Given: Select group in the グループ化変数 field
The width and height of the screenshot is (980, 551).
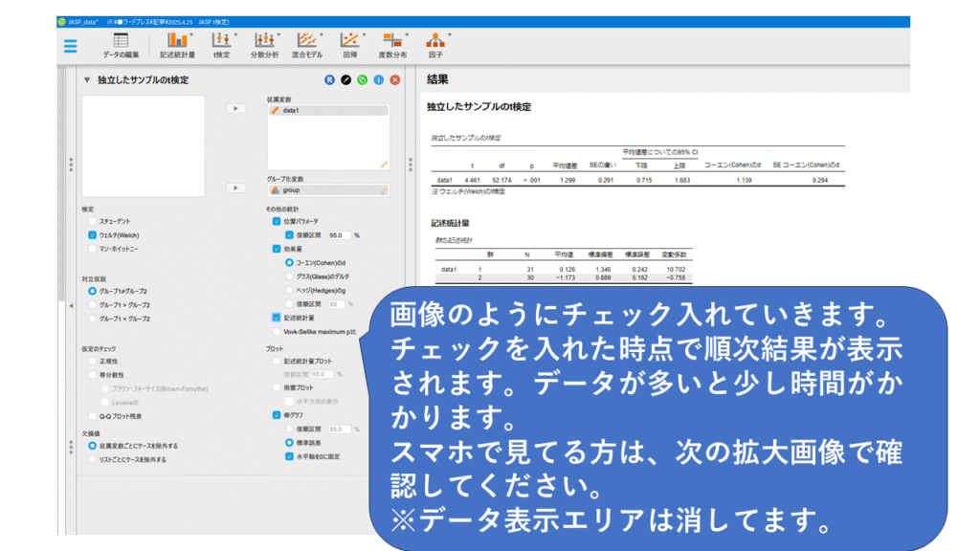Looking at the screenshot, I should tap(329, 190).
